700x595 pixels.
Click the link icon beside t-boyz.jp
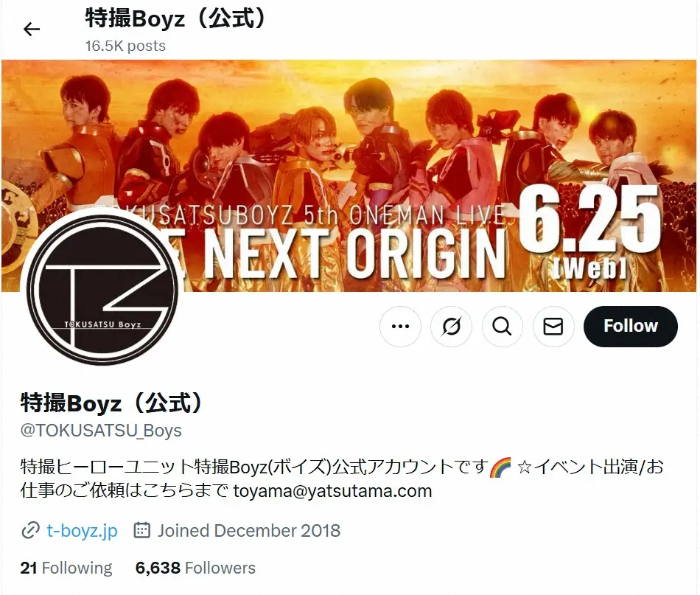pyautogui.click(x=30, y=531)
